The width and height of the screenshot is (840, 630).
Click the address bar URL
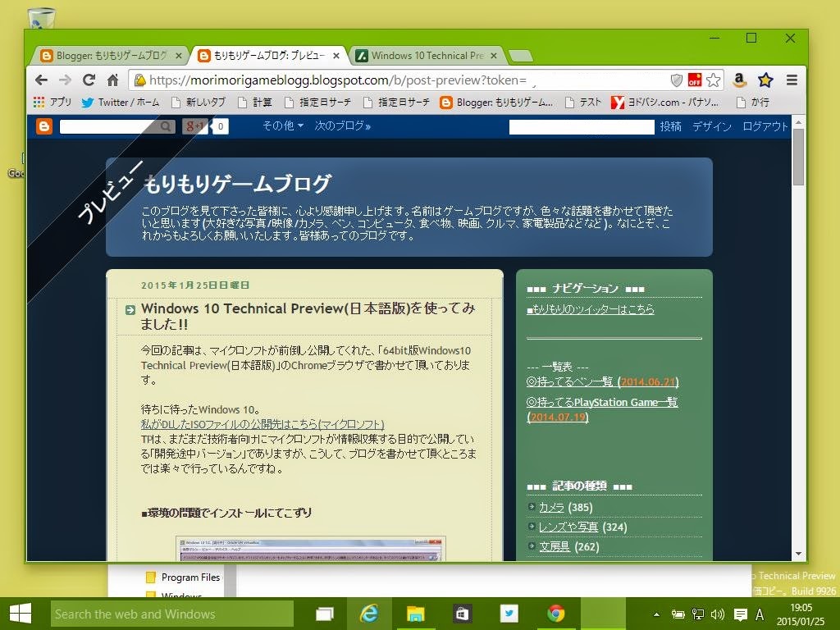(337, 80)
